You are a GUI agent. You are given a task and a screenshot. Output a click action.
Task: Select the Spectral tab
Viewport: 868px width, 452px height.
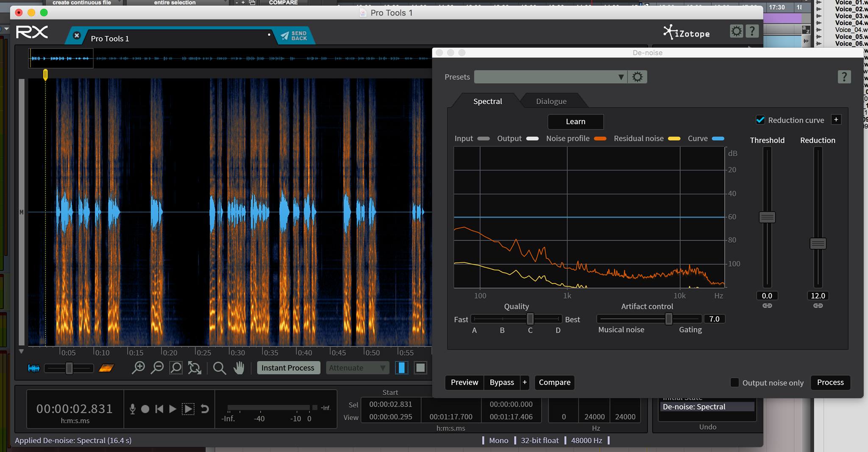(487, 101)
